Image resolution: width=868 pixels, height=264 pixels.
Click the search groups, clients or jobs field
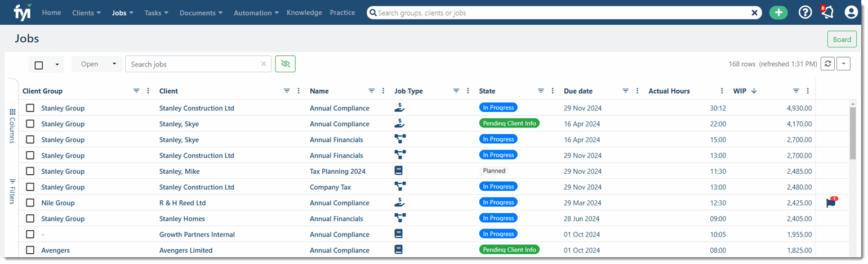point(564,12)
